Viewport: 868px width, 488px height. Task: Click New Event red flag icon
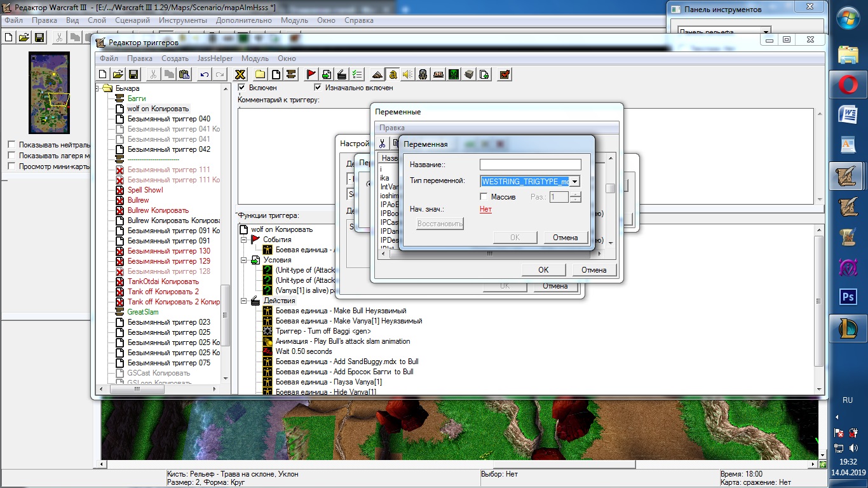click(311, 74)
